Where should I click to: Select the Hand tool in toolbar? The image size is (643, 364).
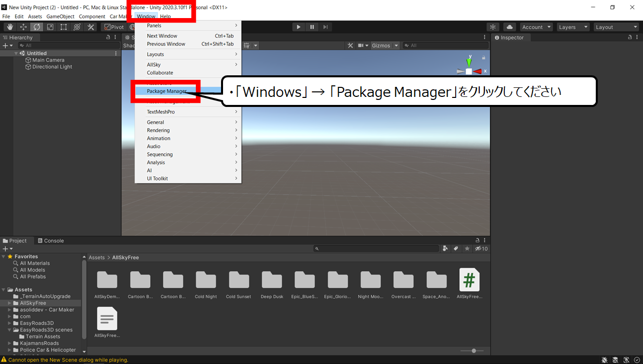(x=10, y=27)
